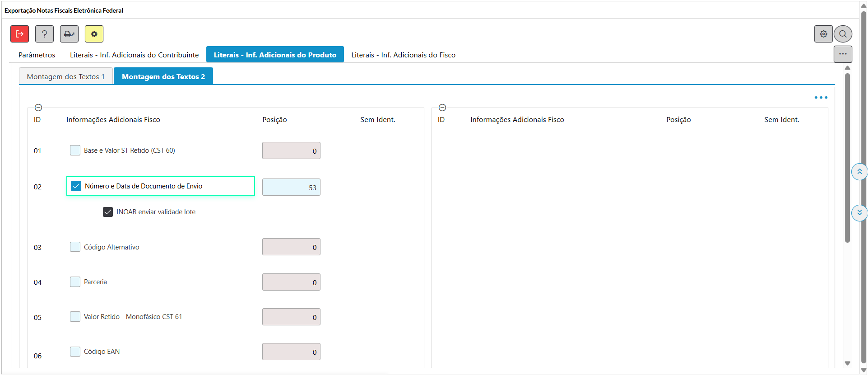Open help with the question mark icon
This screenshot has width=868, height=376.
(44, 34)
